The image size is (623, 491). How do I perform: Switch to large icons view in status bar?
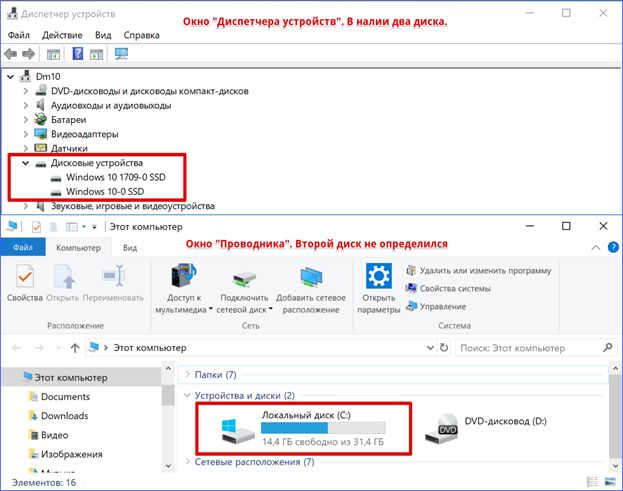tap(610, 482)
